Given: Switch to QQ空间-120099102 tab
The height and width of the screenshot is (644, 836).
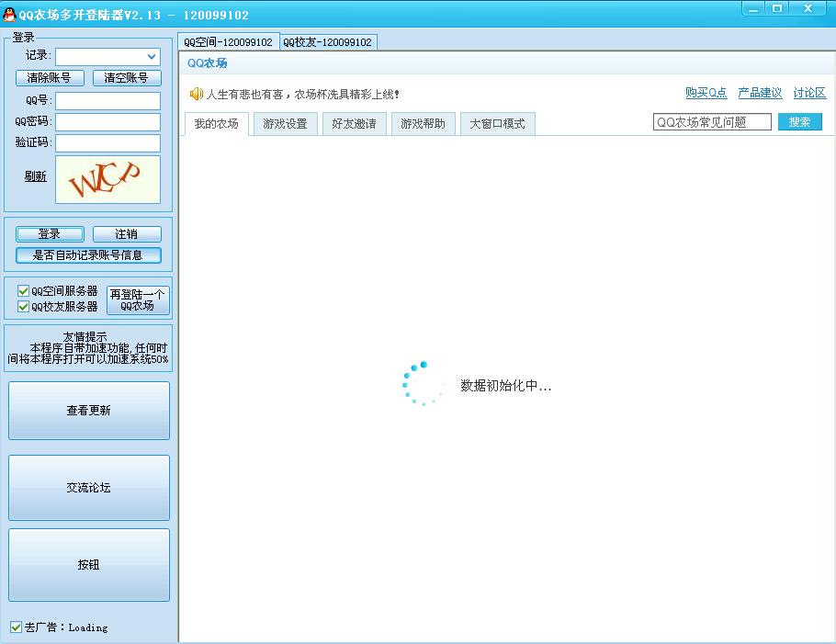Looking at the screenshot, I should 229,42.
